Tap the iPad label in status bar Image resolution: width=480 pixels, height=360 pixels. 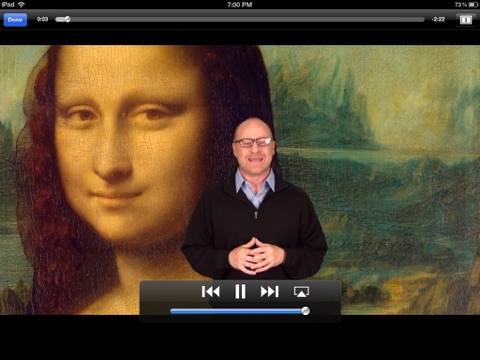click(x=8, y=5)
